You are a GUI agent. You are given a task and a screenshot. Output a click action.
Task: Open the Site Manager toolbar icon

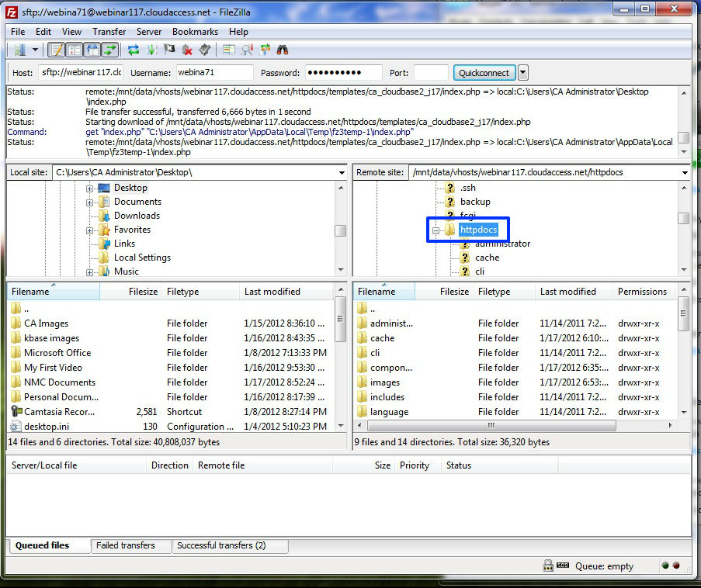pos(19,50)
